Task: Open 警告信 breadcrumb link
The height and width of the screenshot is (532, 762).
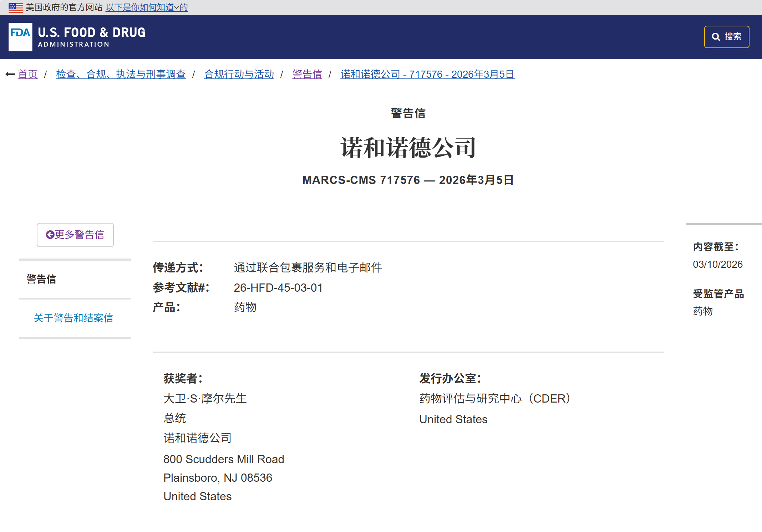Action: click(x=307, y=75)
